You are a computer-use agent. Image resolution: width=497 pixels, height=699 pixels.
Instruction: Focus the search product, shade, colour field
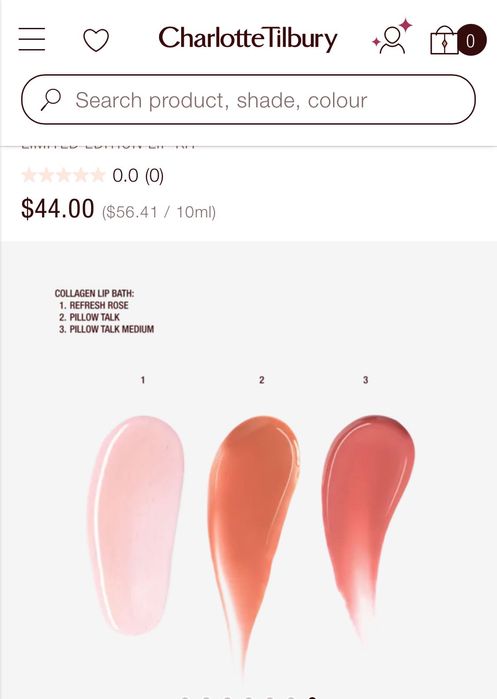pos(248,99)
